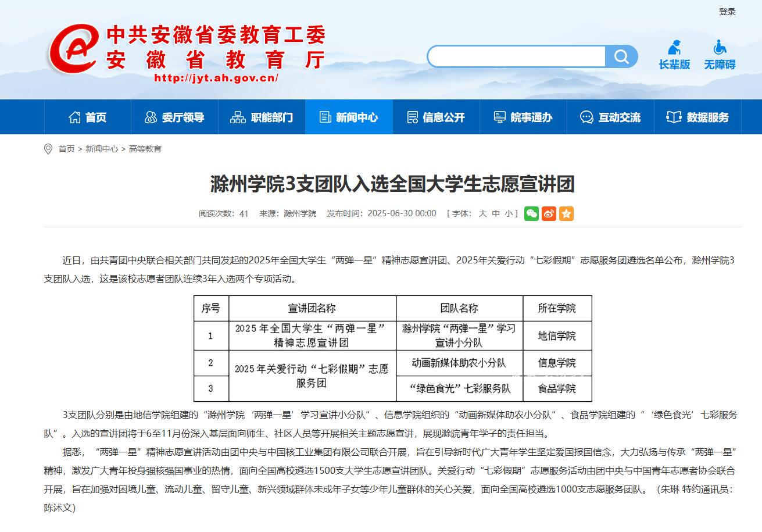Viewport: 762px width, 532px height.
Task: Click the 阅读次数: 41 text
Action: (224, 213)
